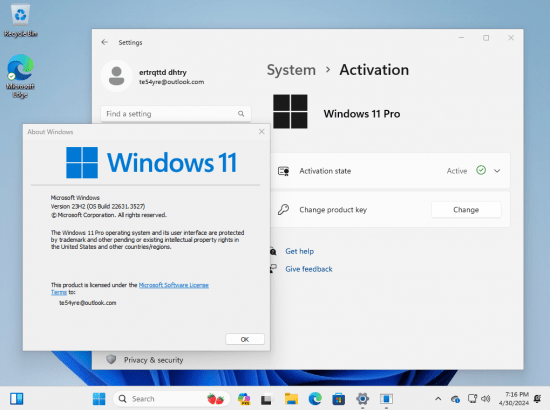The width and height of the screenshot is (550, 410).
Task: Click OK in About Windows dialog
Action: coord(245,339)
